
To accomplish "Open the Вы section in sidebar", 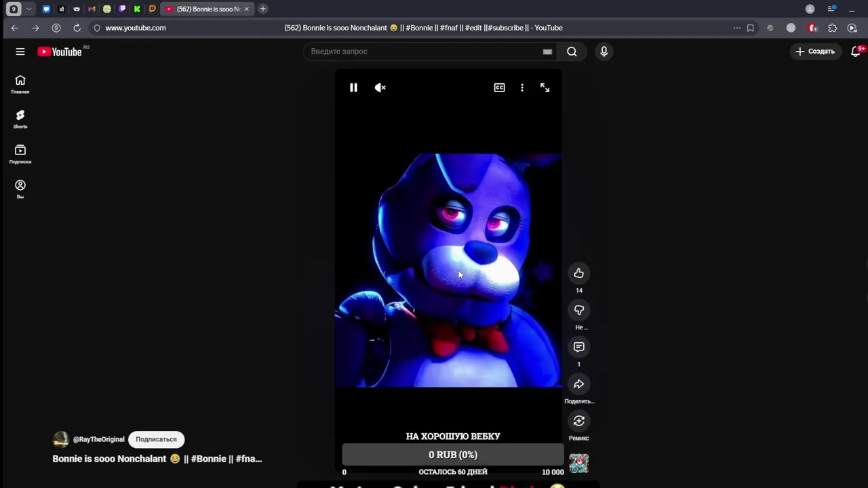I will (x=20, y=189).
